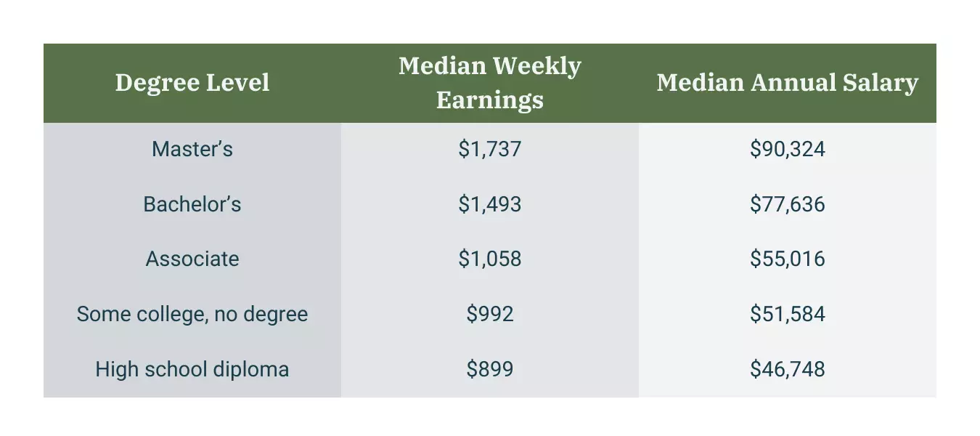Image resolution: width=980 pixels, height=436 pixels.
Task: Select the $992 weekly earnings cell
Action: 490,314
